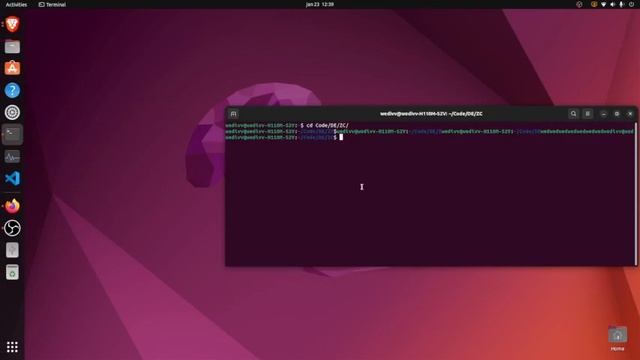Open the Files manager dock icon
Viewport: 640px width, 360px height.
pyautogui.click(x=12, y=47)
